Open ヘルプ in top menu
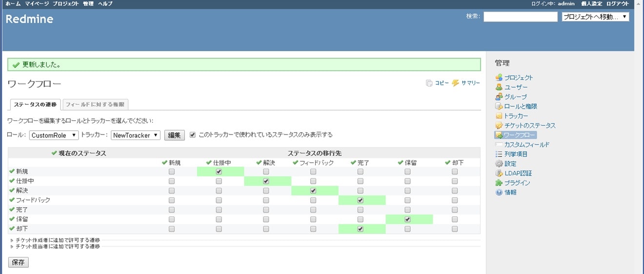 tap(105, 3)
